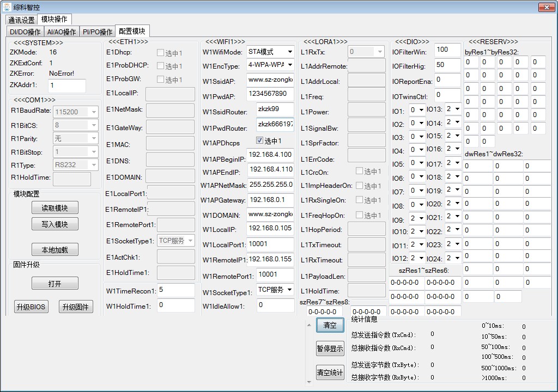Switch to the 通讯设置 tab
The image size is (558, 392).
(x=22, y=20)
